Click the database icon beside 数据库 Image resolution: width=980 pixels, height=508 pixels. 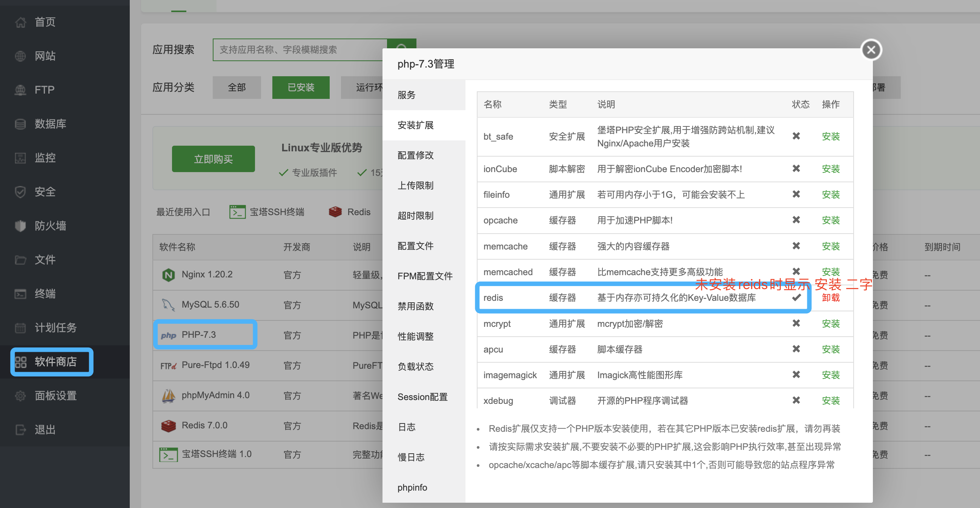coord(20,124)
